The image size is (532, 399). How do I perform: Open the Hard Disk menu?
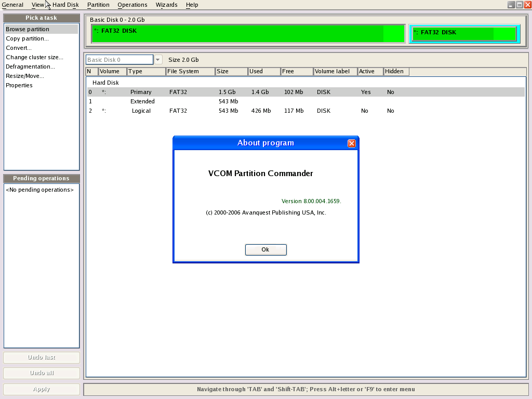pos(65,5)
